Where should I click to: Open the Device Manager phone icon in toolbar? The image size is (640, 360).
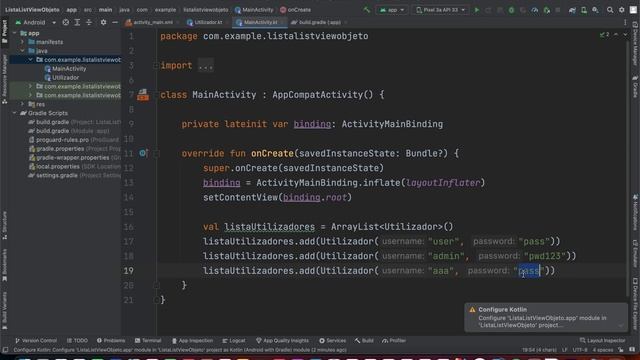click(x=584, y=10)
